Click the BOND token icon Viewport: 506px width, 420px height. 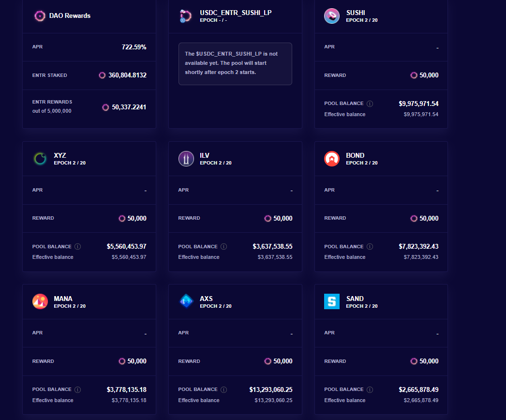tap(332, 159)
